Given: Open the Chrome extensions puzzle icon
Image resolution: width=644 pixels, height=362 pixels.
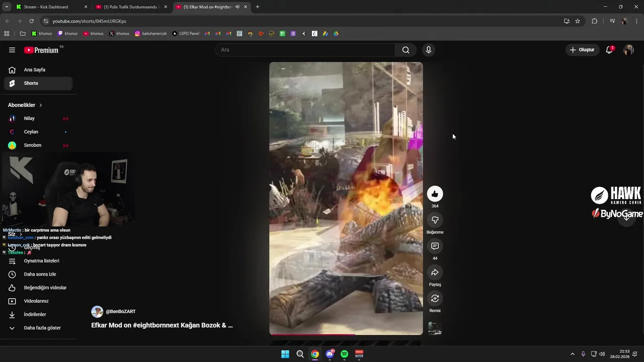Looking at the screenshot, I should (594, 21).
